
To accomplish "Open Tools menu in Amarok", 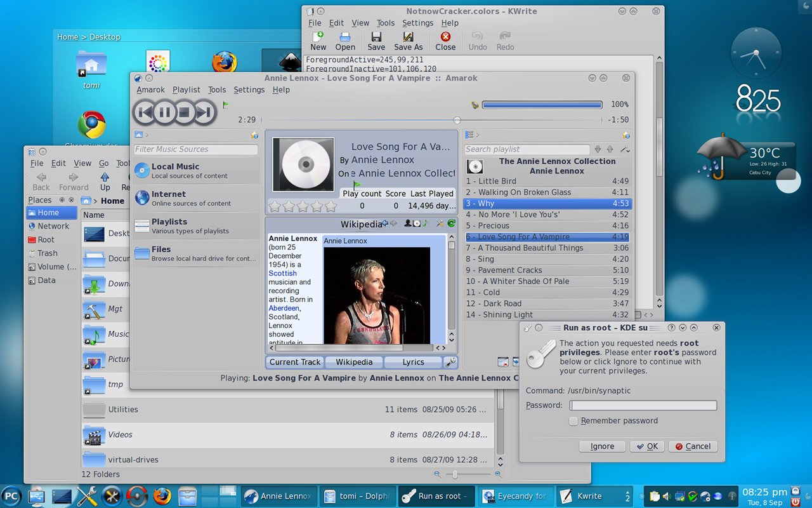I will pos(217,90).
